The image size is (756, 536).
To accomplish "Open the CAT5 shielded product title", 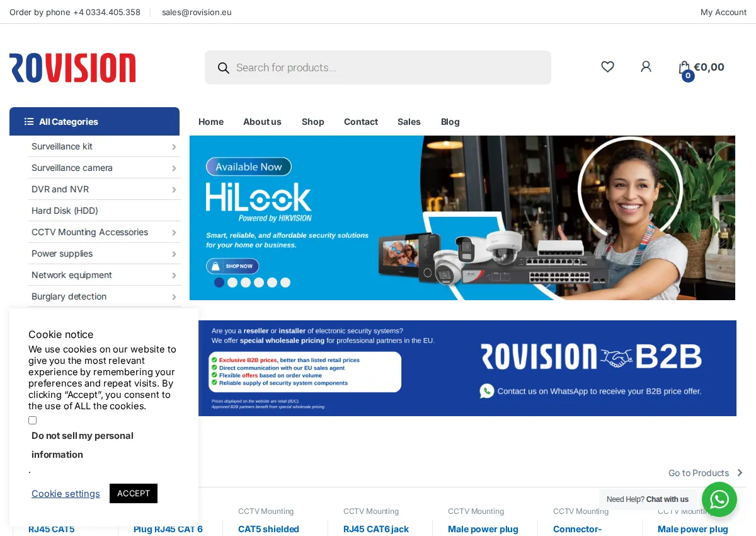I will pyautogui.click(x=268, y=529).
